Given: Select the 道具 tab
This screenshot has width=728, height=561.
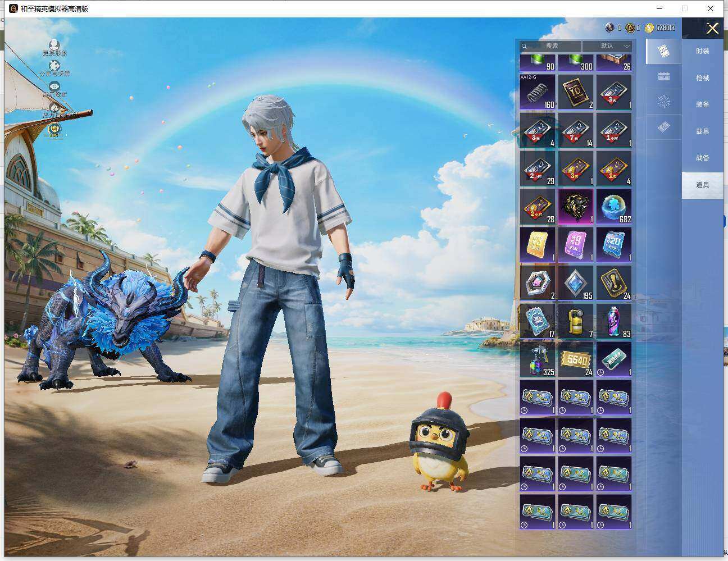Looking at the screenshot, I should click(x=702, y=185).
